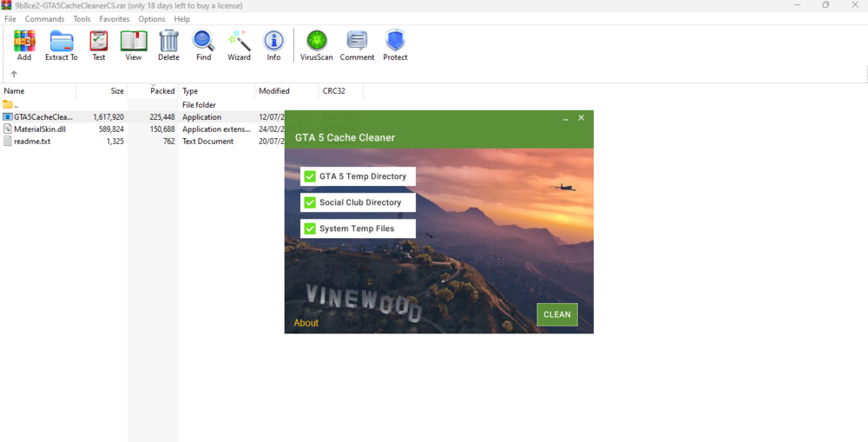
Task: Open the Commands menu
Action: point(45,19)
